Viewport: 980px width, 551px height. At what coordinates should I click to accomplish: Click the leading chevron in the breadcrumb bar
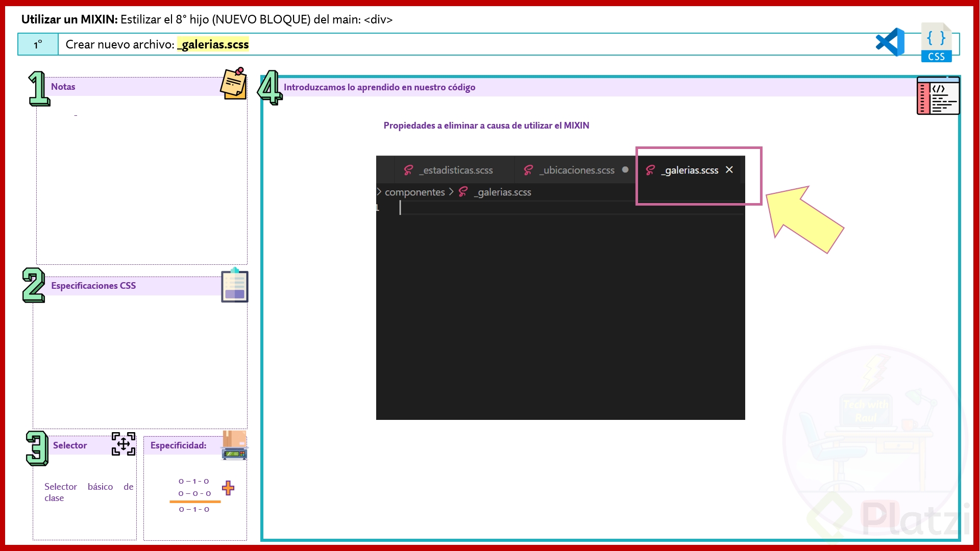click(378, 192)
